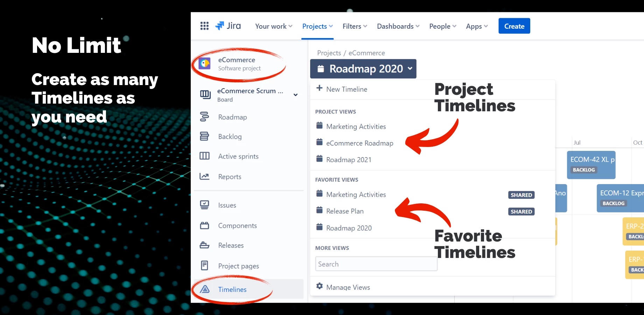Screen dimensions: 644x315
Task: Select Marketing Activities under Favorite Views
Action: 356,194
